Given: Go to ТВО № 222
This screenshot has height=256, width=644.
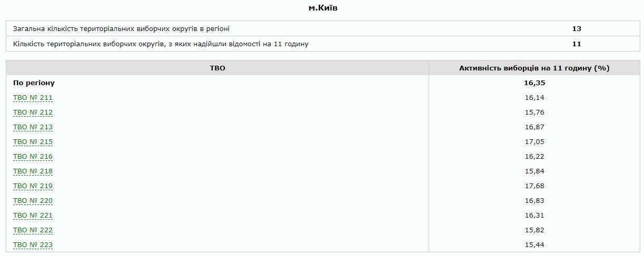Looking at the screenshot, I should pos(33,230).
